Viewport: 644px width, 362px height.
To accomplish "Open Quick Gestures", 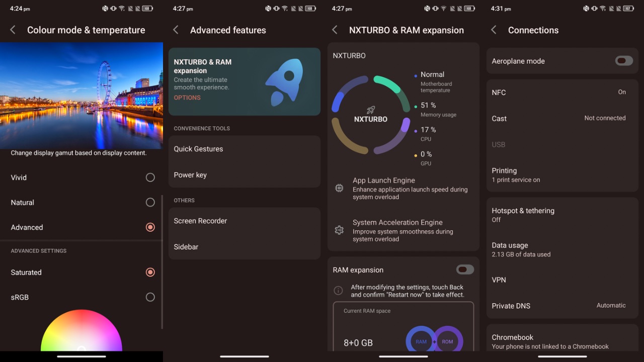I will pyautogui.click(x=245, y=149).
